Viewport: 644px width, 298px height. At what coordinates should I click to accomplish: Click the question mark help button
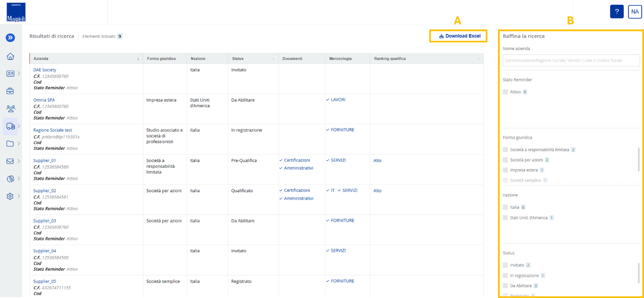(617, 12)
